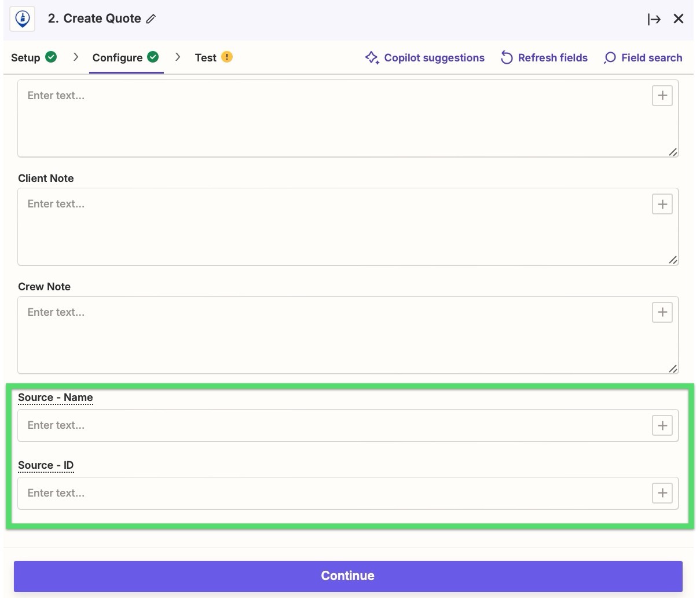Click the Source - Name label
The width and height of the screenshot is (700, 598).
(x=56, y=398)
